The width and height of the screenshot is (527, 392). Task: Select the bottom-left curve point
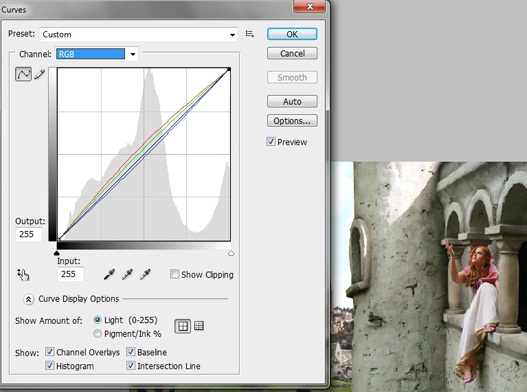pyautogui.click(x=59, y=239)
